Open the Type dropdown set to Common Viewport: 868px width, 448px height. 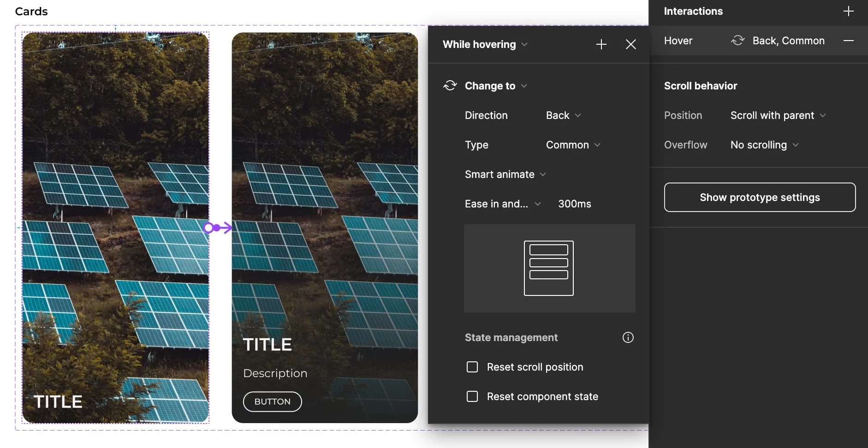tap(573, 145)
